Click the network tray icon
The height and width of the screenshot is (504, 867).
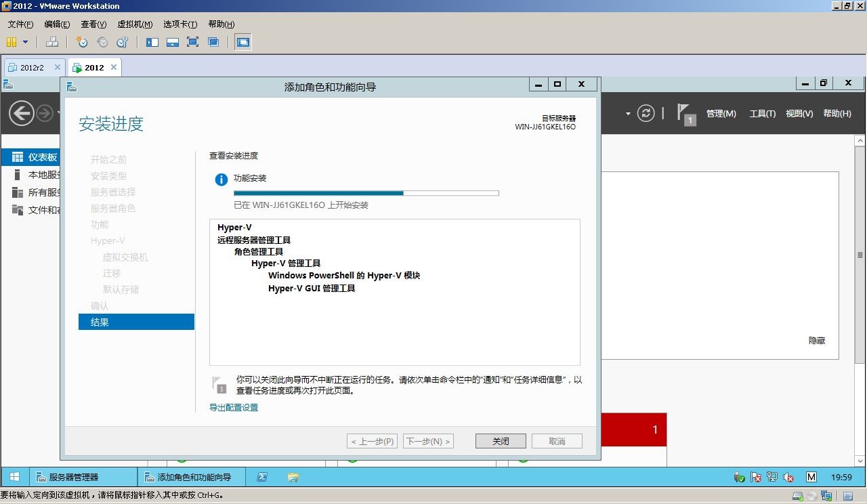[x=772, y=478]
